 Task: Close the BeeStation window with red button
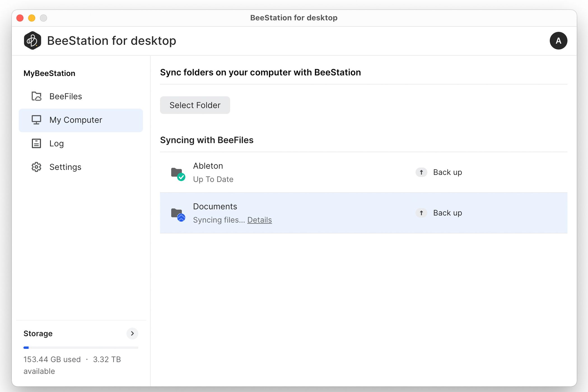pyautogui.click(x=20, y=18)
